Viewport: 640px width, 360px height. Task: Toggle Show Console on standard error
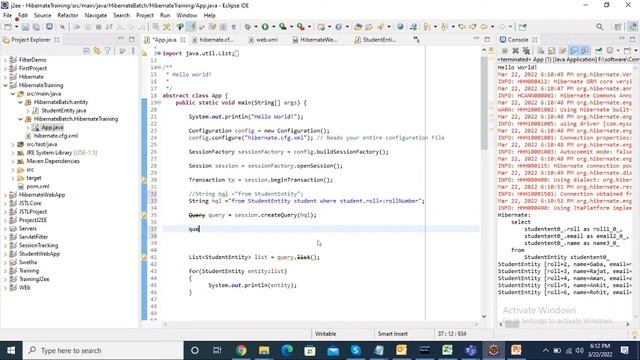584,51
